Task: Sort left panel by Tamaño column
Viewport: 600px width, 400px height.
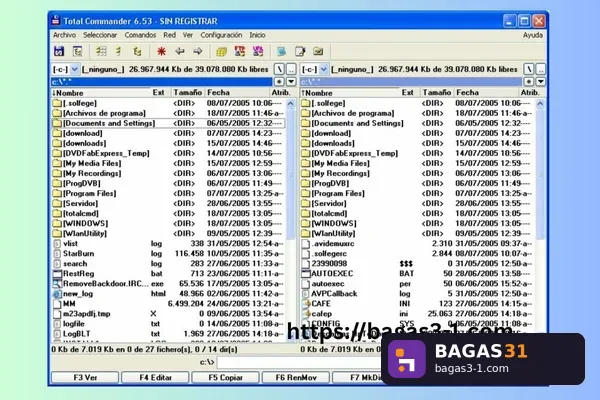Action: pyautogui.click(x=187, y=93)
